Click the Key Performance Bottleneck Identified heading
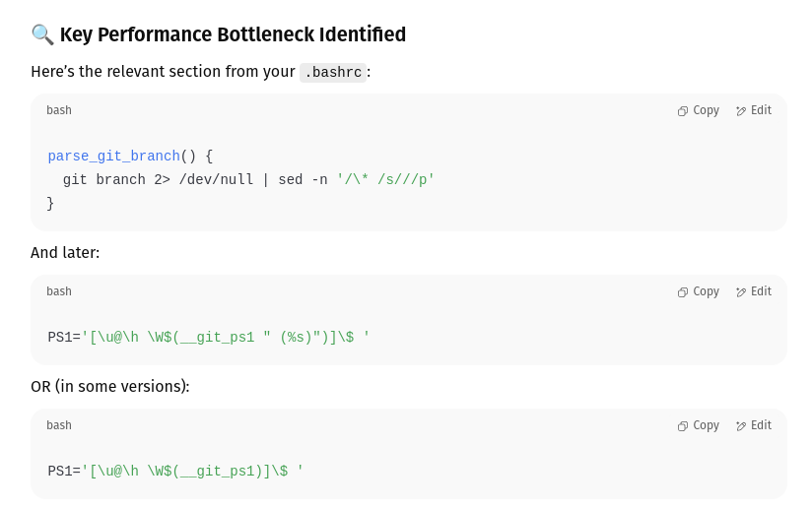This screenshot has width=812, height=509. tap(233, 34)
